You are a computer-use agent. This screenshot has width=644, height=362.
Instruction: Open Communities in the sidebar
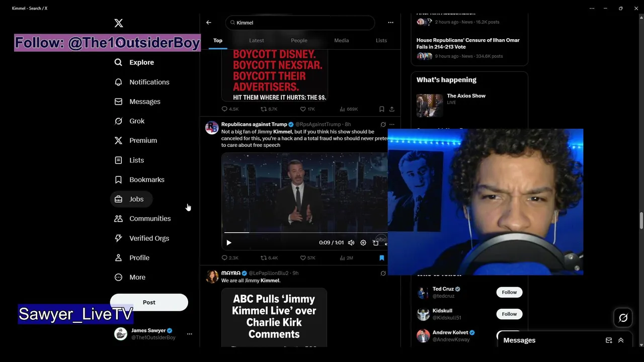143,219
